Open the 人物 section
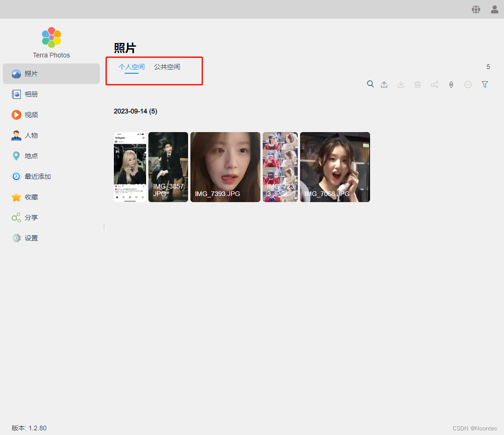Image resolution: width=504 pixels, height=435 pixels. [31, 135]
